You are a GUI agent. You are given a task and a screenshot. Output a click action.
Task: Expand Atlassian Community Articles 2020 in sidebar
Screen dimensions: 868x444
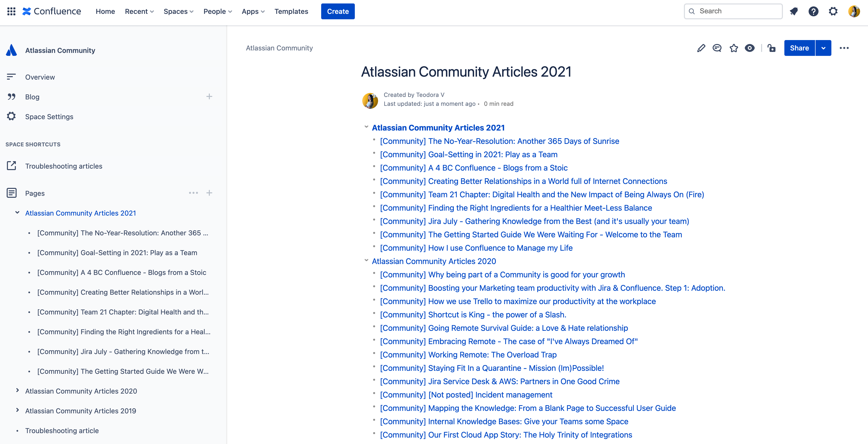(x=17, y=390)
